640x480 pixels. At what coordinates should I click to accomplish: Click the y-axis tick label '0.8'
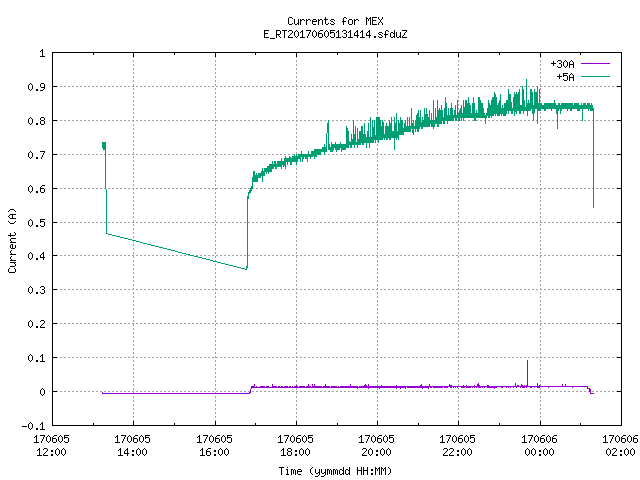pos(36,121)
